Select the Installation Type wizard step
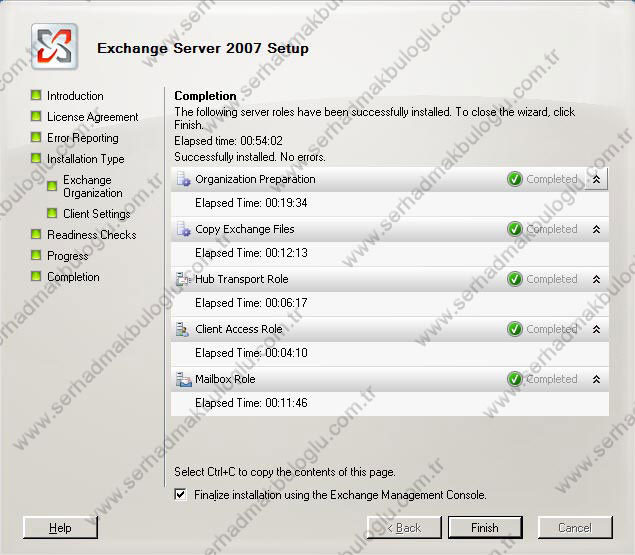Screen dimensions: 635x555 (x=85, y=159)
